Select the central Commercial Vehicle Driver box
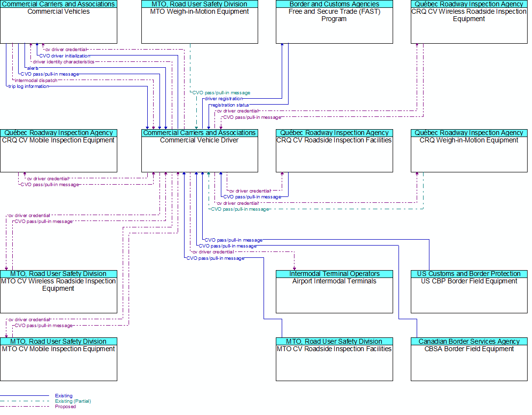Screen dimensions: 532x415 pyautogui.click(x=199, y=151)
